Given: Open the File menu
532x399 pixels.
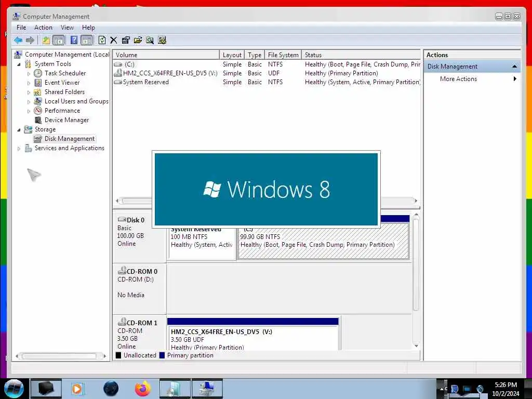Looking at the screenshot, I should tap(21, 28).
